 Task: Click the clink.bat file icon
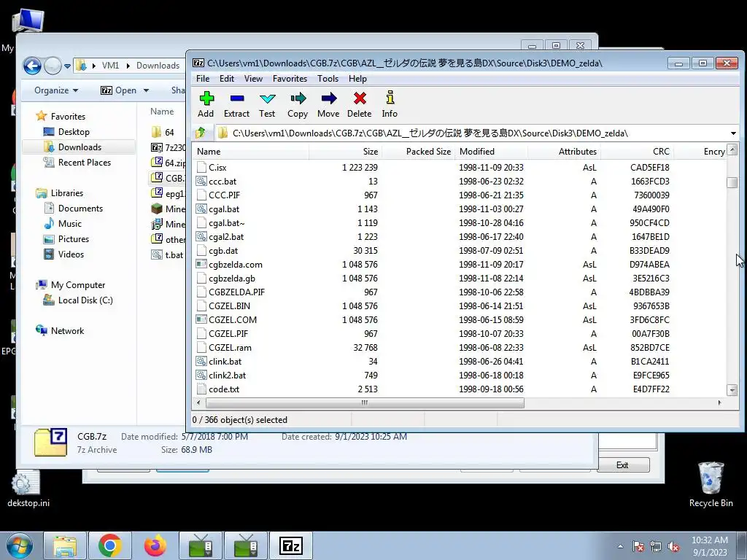(x=201, y=362)
